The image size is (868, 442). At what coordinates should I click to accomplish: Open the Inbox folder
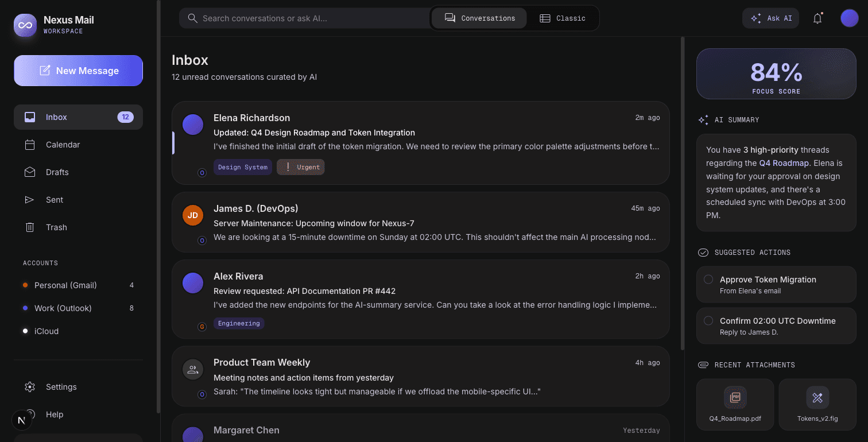point(78,117)
